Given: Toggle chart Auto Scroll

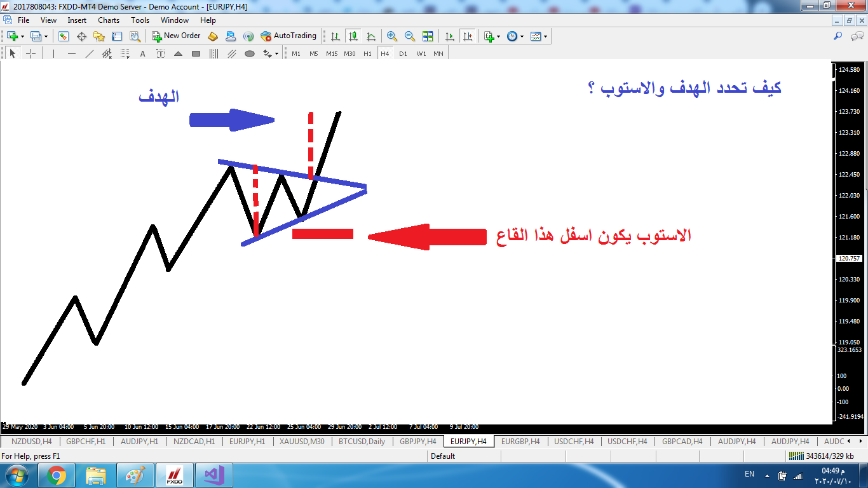Looking at the screenshot, I should pos(451,36).
